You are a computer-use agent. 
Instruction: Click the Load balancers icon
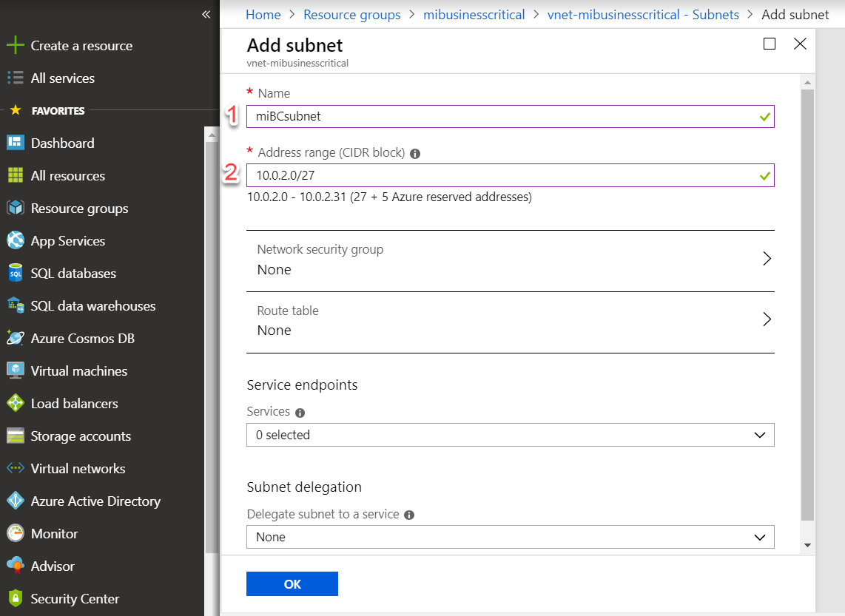[x=16, y=404]
